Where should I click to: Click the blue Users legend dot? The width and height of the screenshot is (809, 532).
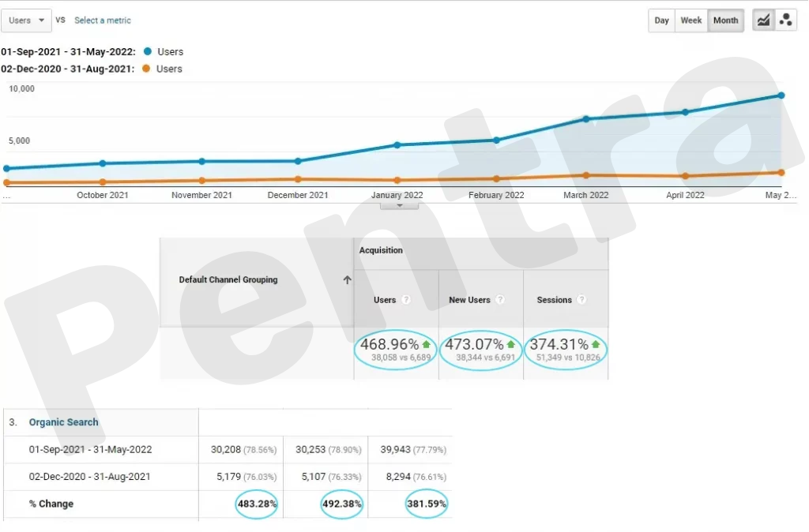[x=148, y=51]
